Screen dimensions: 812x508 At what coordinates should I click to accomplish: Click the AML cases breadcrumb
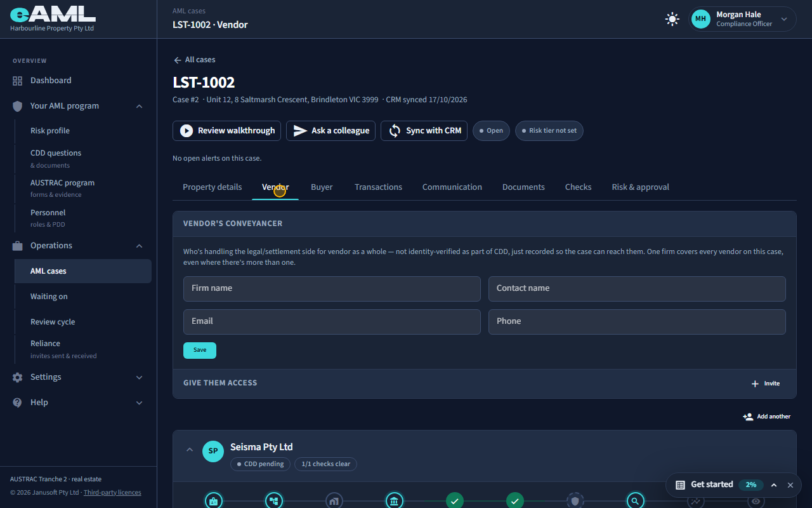189,11
